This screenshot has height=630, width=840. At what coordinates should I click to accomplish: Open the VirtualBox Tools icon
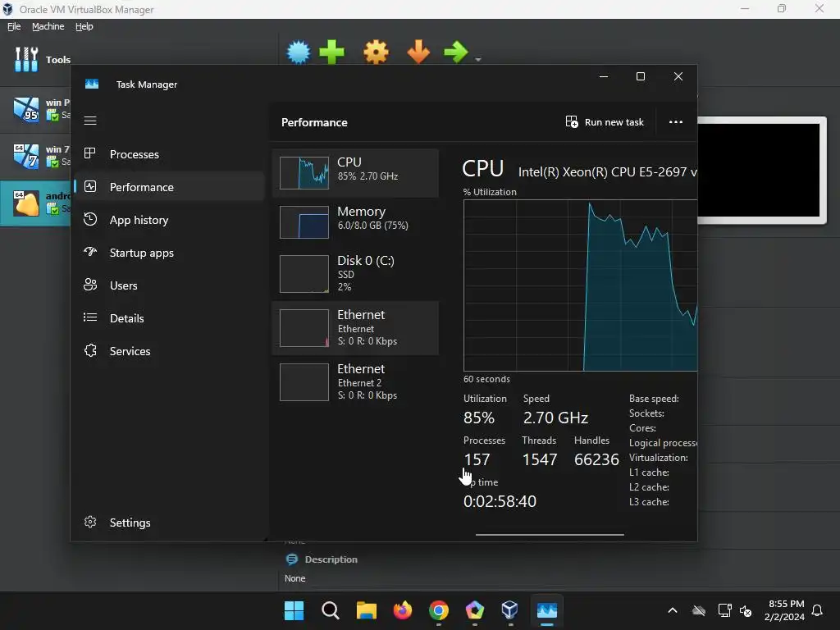[26, 59]
